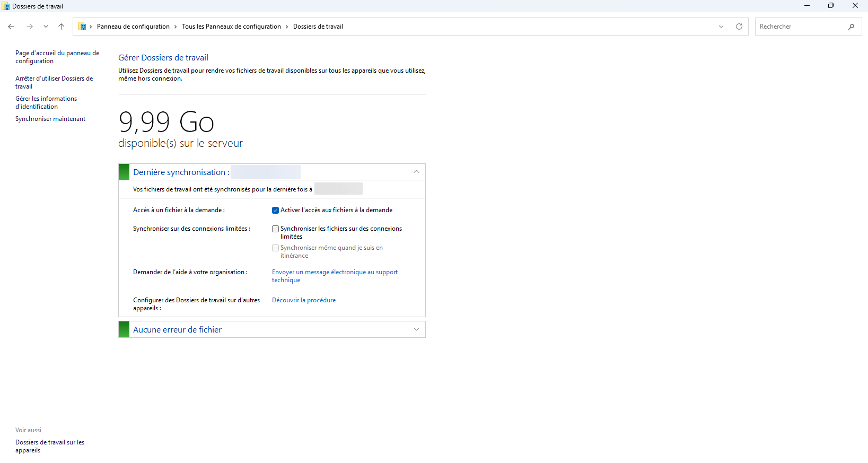Click the forward navigation arrow

(30, 27)
